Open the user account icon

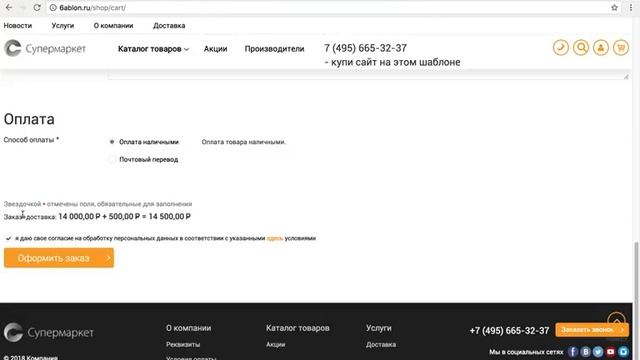[x=601, y=48]
